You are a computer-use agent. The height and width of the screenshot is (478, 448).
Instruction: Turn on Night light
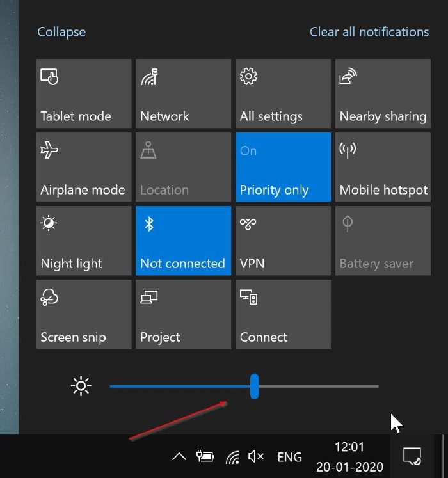coord(83,241)
